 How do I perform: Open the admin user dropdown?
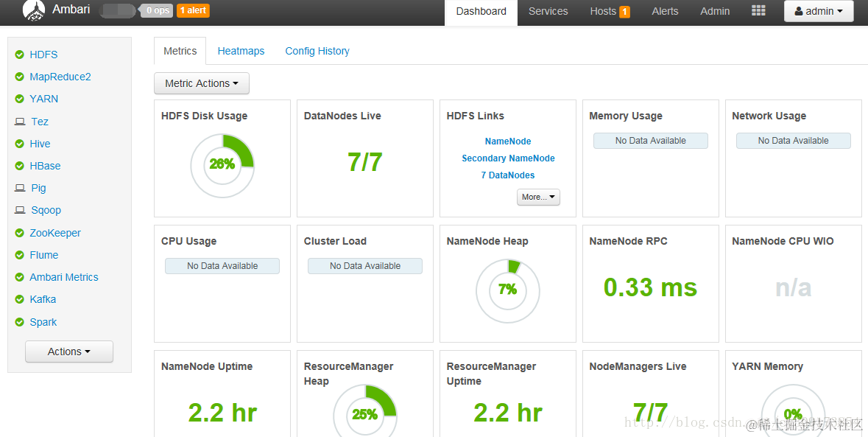tap(819, 11)
